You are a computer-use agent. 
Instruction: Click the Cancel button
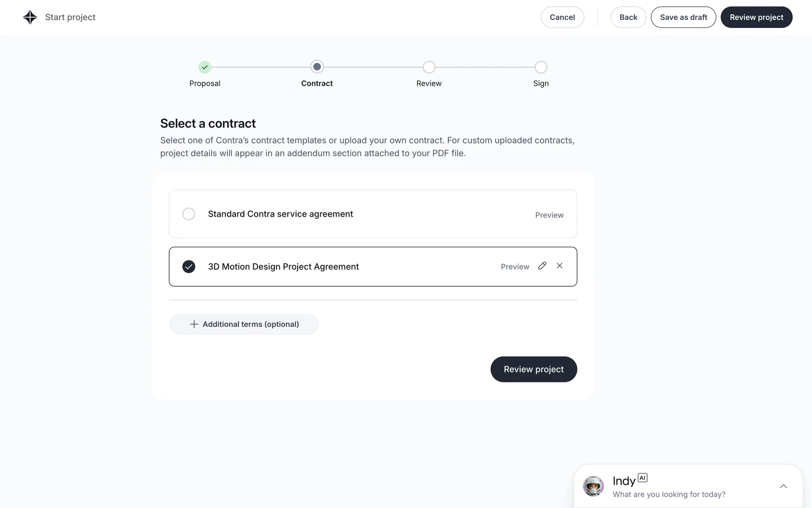tap(562, 17)
